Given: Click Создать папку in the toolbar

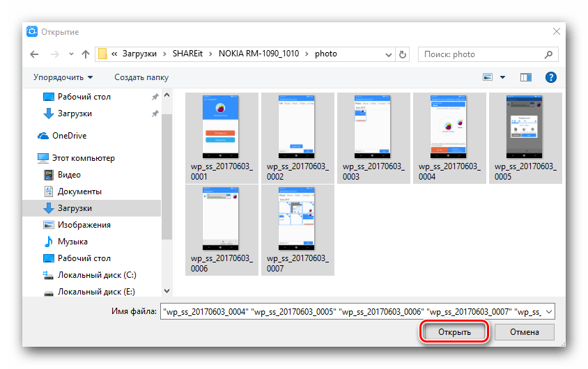Looking at the screenshot, I should point(141,77).
